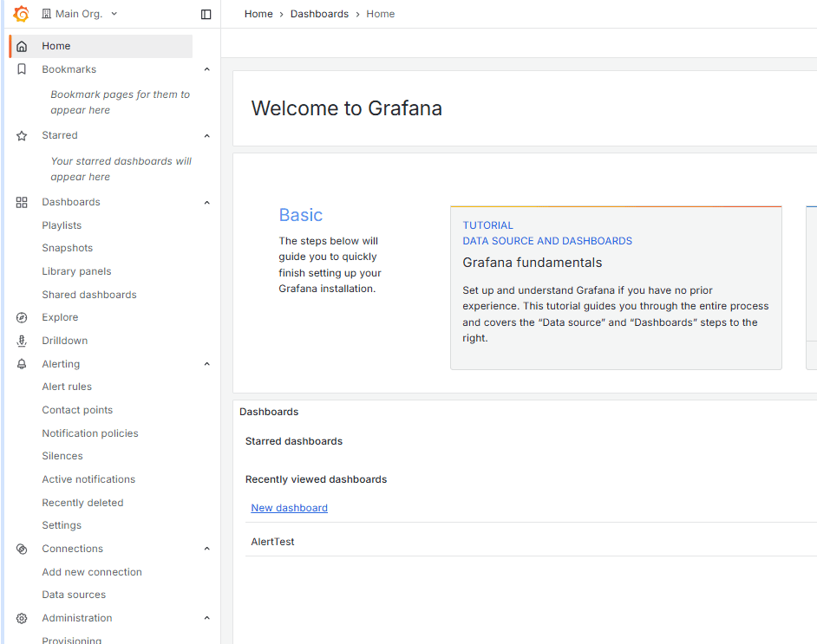Open the Grafana fundamentals tutorial card

click(x=616, y=288)
